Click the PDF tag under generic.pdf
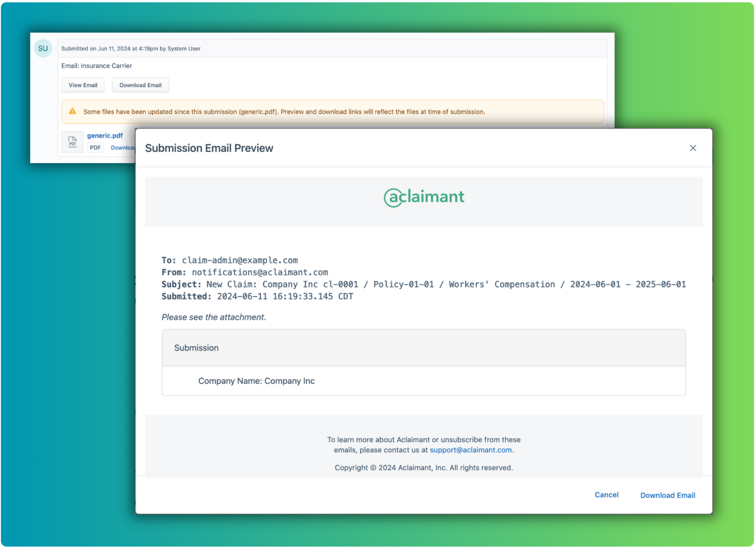This screenshot has width=756, height=549. click(x=95, y=148)
